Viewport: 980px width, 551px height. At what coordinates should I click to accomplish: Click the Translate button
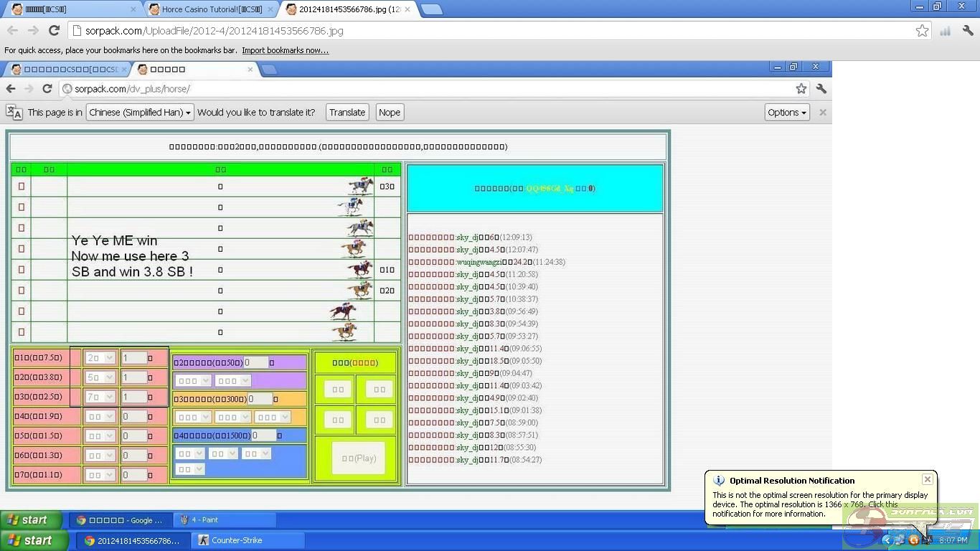point(347,113)
